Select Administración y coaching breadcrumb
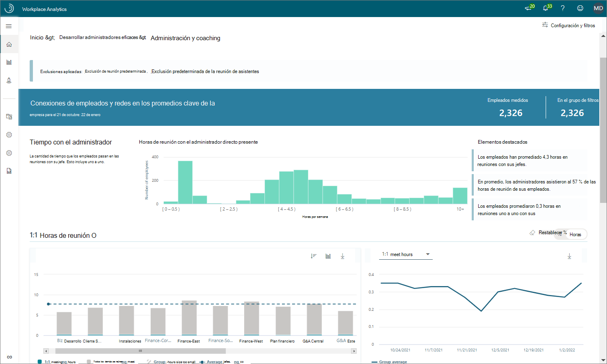This screenshot has width=607, height=364. [x=185, y=38]
